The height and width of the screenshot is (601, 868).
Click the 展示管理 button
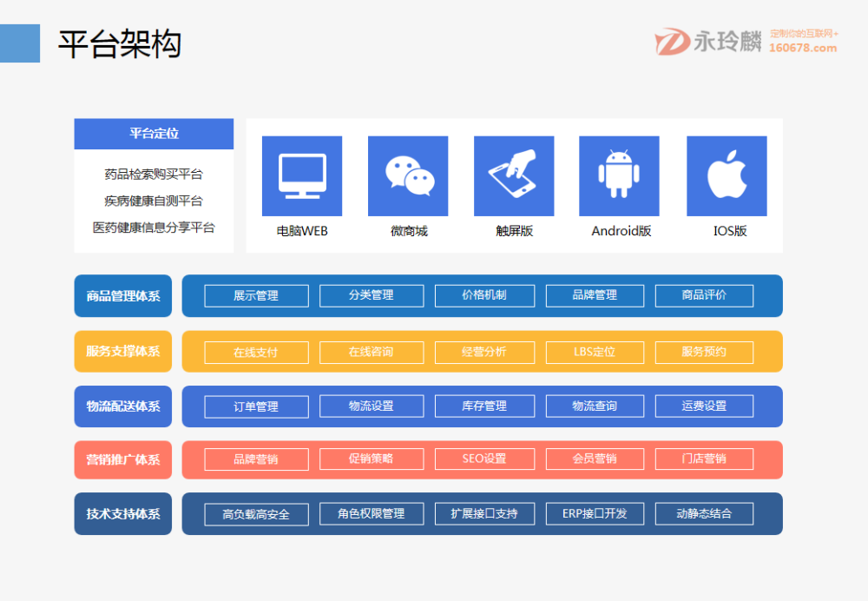click(255, 295)
